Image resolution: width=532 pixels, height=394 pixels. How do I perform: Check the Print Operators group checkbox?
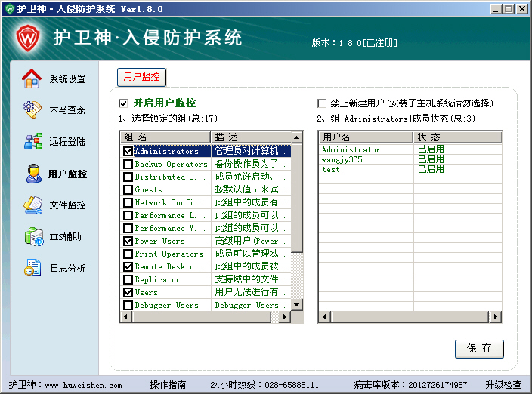click(x=128, y=254)
